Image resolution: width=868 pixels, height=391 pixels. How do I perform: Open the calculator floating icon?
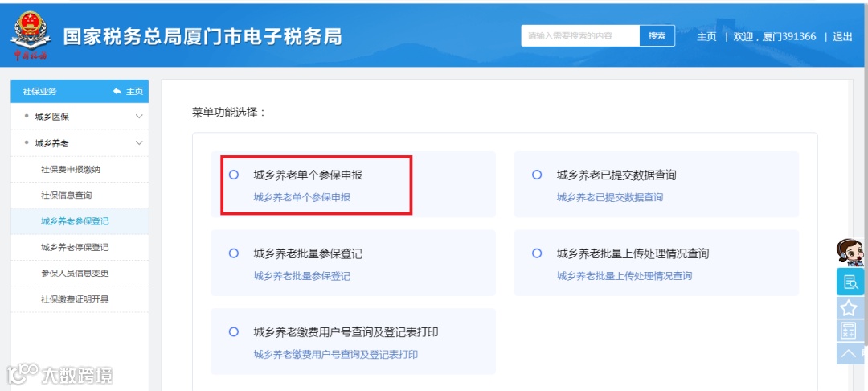(849, 331)
